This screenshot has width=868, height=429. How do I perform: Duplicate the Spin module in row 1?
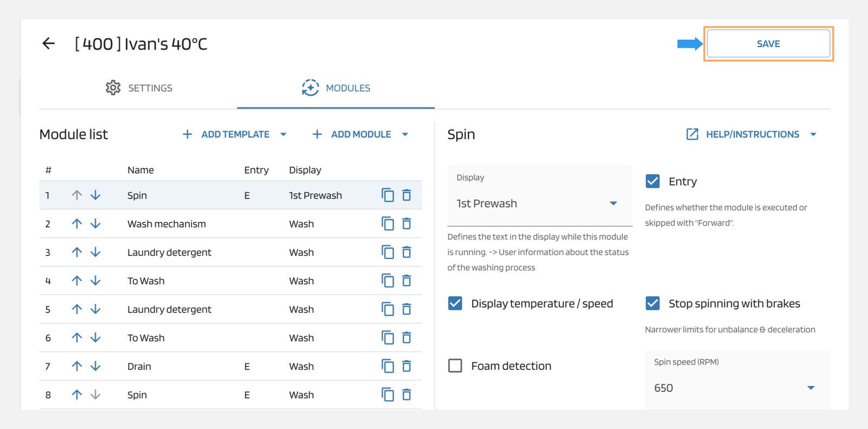pyautogui.click(x=387, y=195)
